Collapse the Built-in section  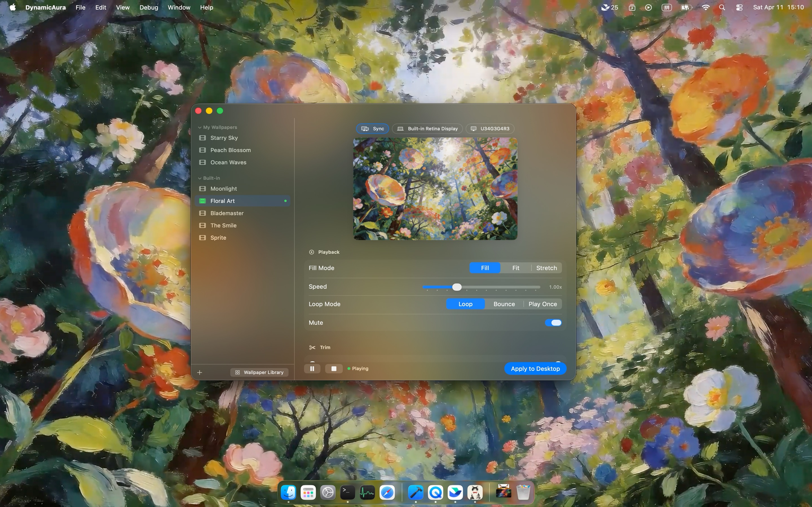(199, 178)
